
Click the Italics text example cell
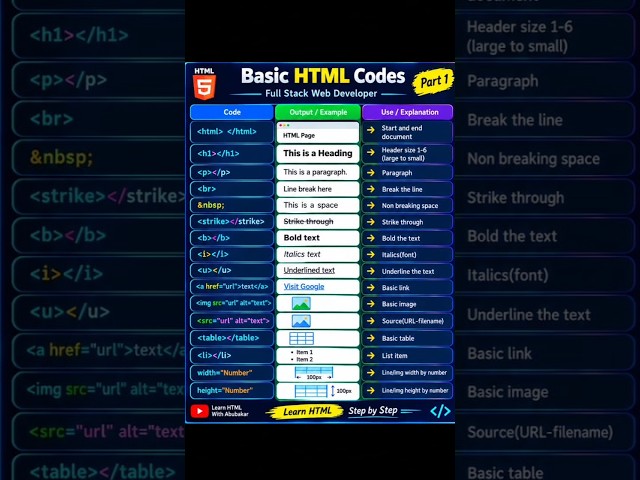318,254
